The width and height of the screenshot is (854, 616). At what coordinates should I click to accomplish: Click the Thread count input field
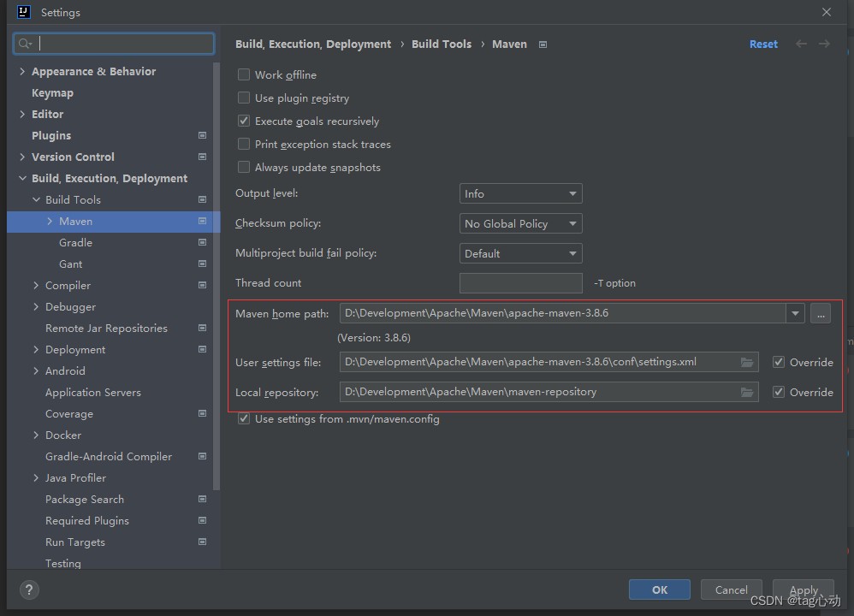click(x=520, y=283)
